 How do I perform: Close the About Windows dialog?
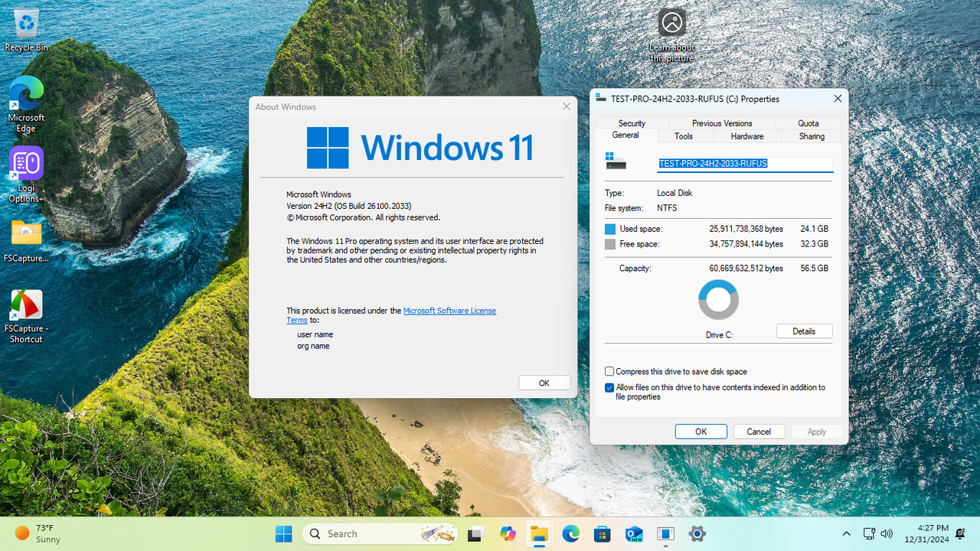(x=567, y=106)
